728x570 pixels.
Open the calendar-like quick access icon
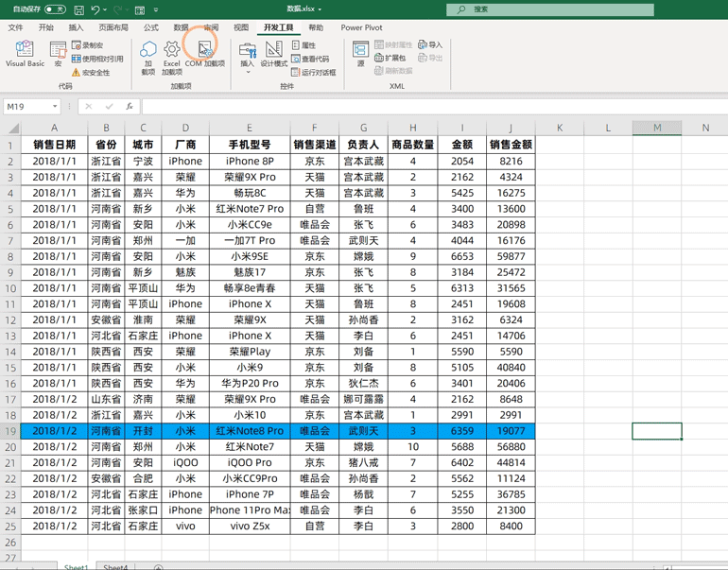(x=139, y=9)
